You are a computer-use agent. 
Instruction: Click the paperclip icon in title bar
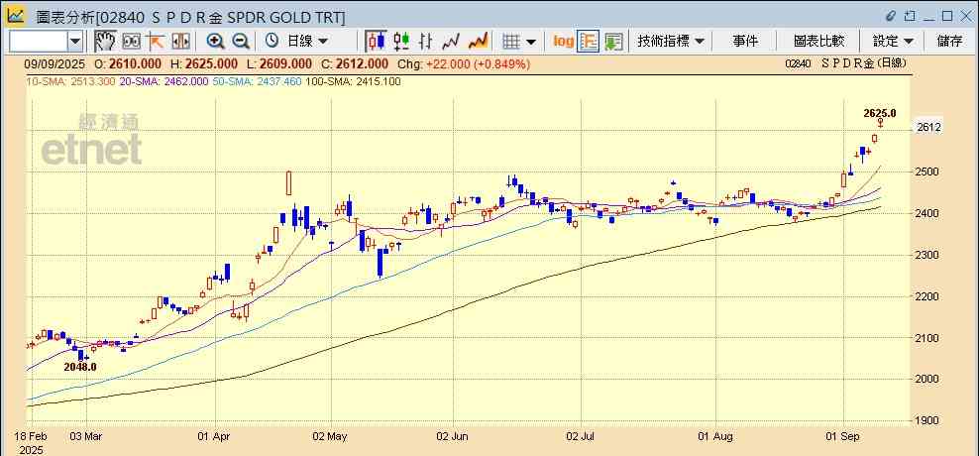pos(891,16)
